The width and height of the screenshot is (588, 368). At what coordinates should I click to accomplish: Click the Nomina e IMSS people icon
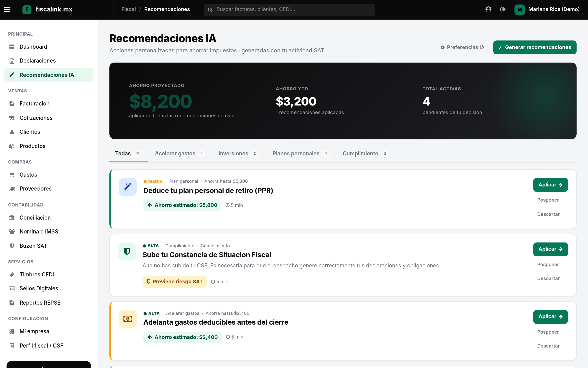(12, 231)
